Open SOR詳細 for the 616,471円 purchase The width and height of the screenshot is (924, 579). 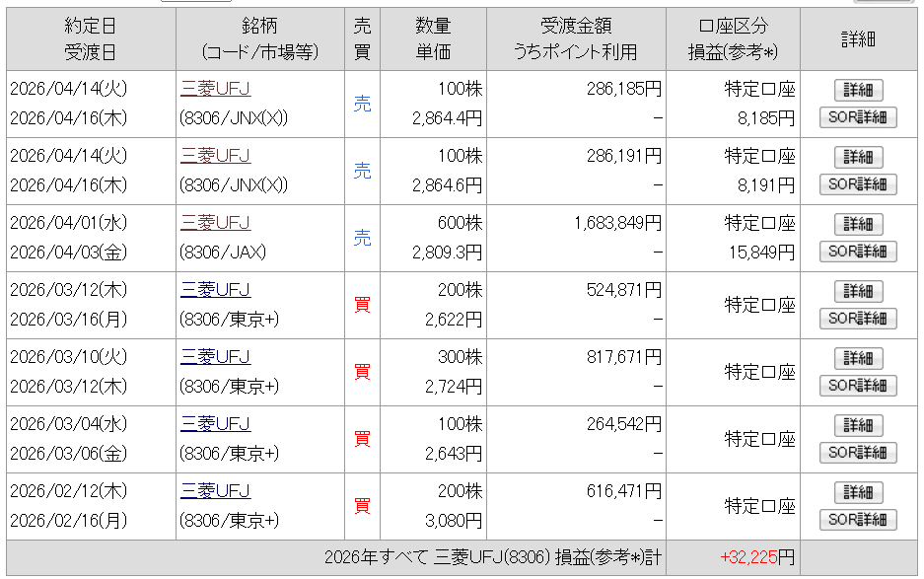pyautogui.click(x=858, y=521)
